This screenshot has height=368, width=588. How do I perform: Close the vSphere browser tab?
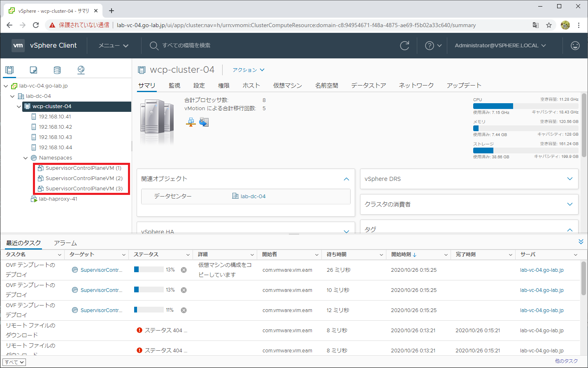[96, 11]
